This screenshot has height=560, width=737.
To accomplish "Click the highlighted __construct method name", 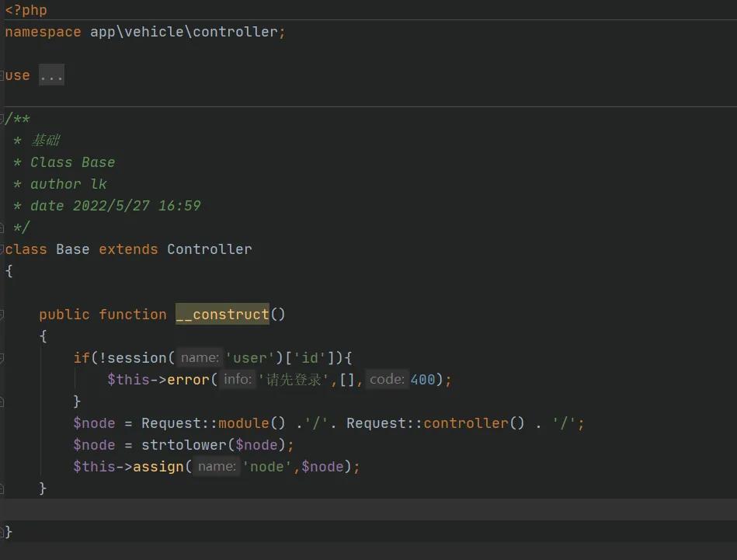I will click(x=222, y=314).
